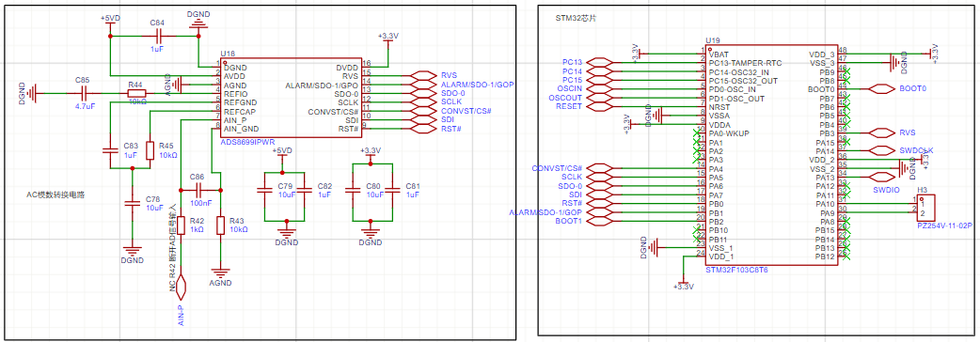The width and height of the screenshot is (980, 342).
Task: Select resistor R45 10kΩ symbol
Action: [x=150, y=150]
